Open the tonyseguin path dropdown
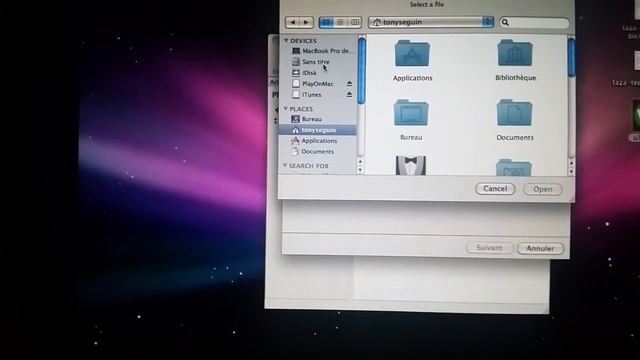This screenshot has width=640, height=360. tap(431, 22)
